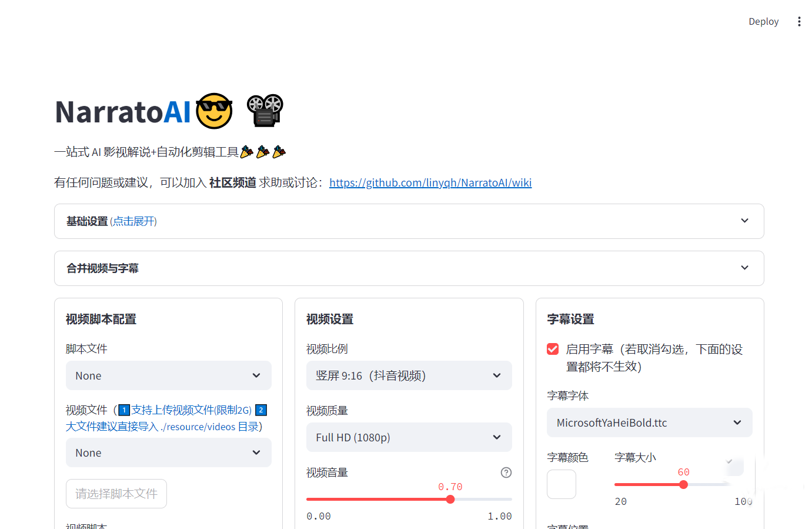Click the 视频设置 heading

[330, 319]
